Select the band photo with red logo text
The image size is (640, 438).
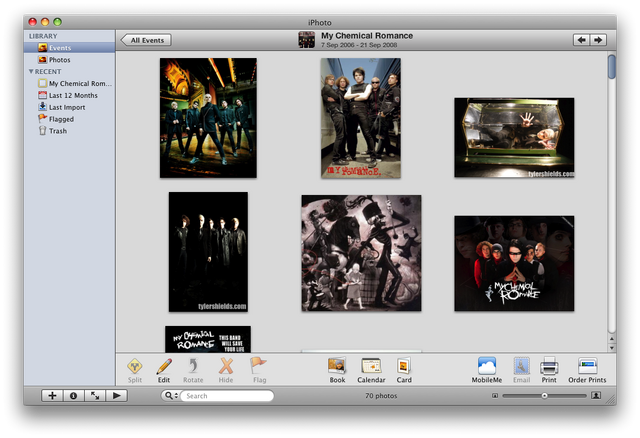(361, 118)
